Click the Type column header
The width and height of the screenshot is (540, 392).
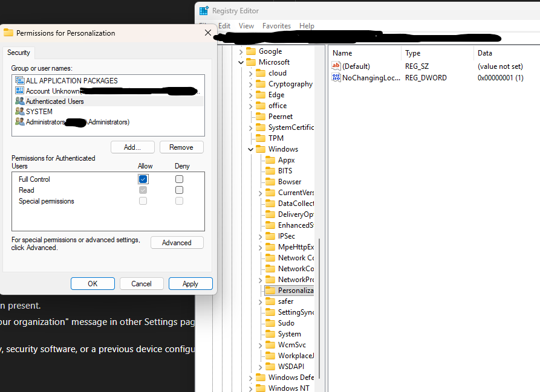tap(437, 53)
